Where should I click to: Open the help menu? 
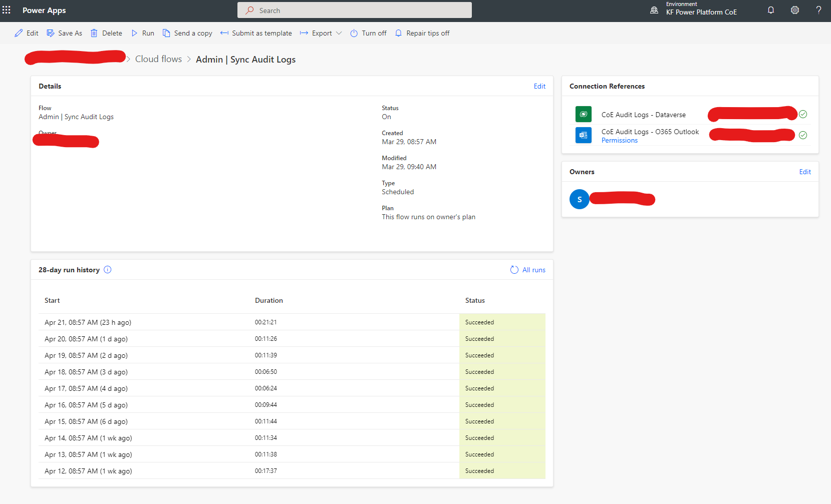[x=818, y=10]
